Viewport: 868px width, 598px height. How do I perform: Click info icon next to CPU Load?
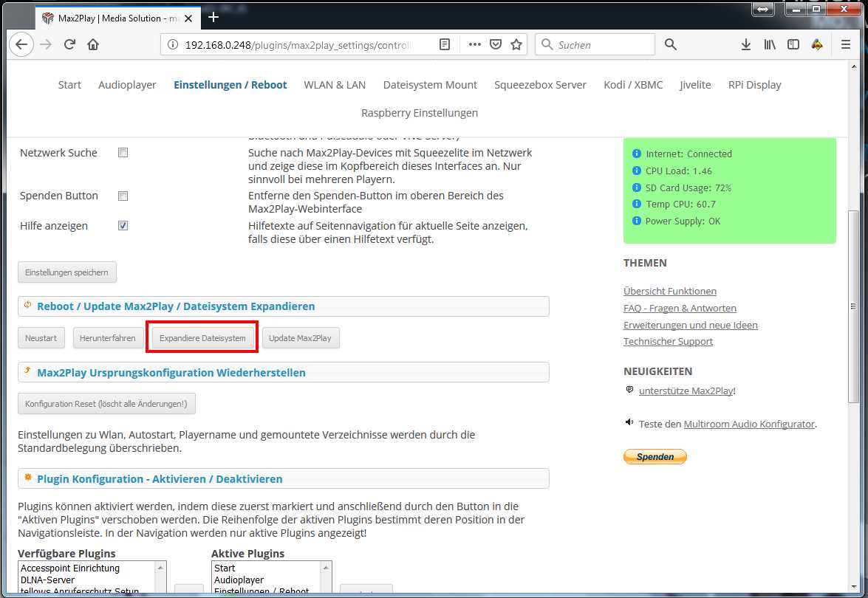[637, 171]
